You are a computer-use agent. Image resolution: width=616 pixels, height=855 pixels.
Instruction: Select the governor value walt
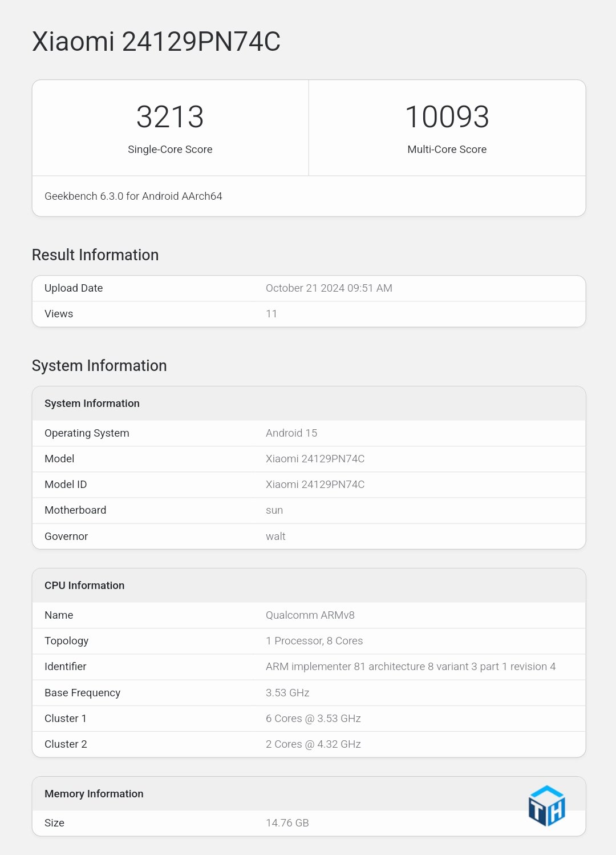[275, 537]
